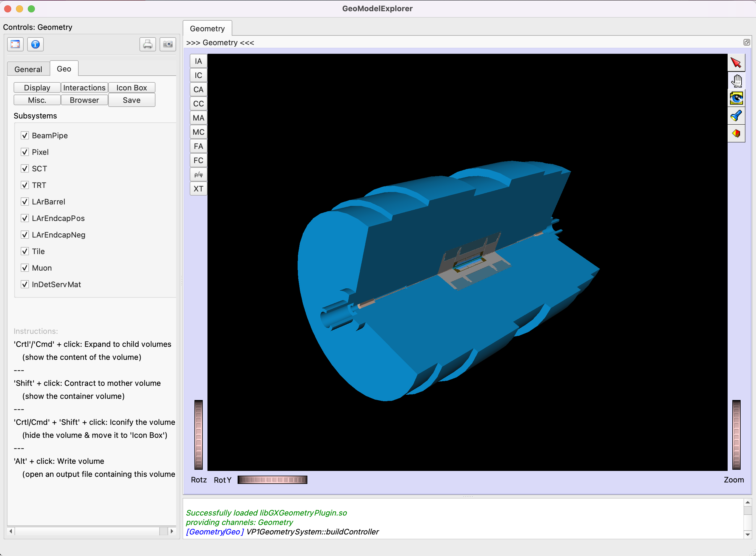This screenshot has height=556, width=756.
Task: Click the eye view-all icon
Action: (x=736, y=98)
